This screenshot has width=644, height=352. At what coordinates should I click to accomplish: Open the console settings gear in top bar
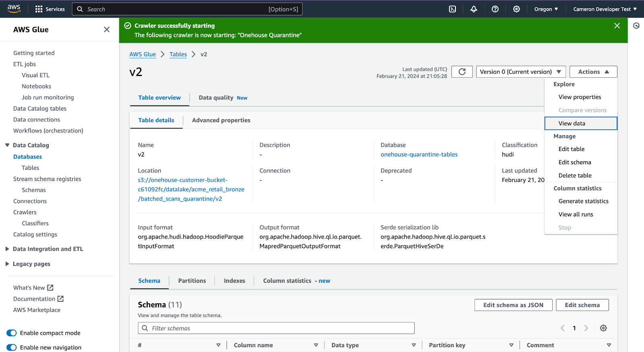pos(516,9)
